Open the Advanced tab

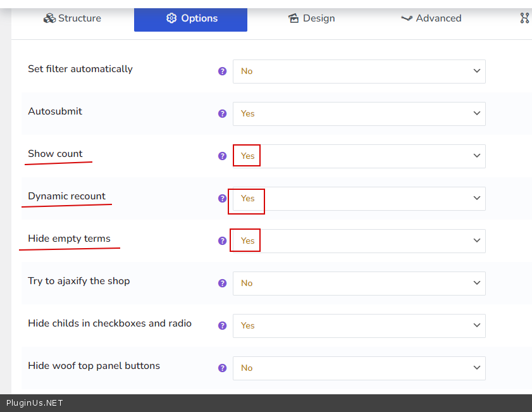click(431, 18)
